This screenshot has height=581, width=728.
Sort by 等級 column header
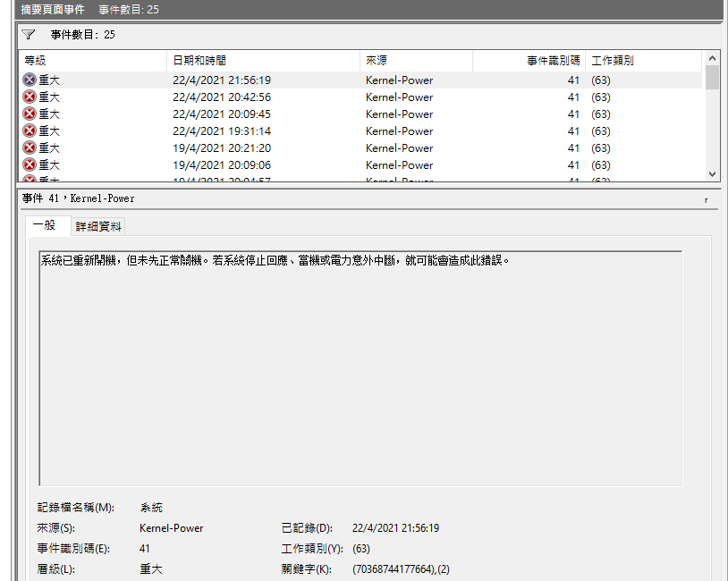click(x=92, y=61)
